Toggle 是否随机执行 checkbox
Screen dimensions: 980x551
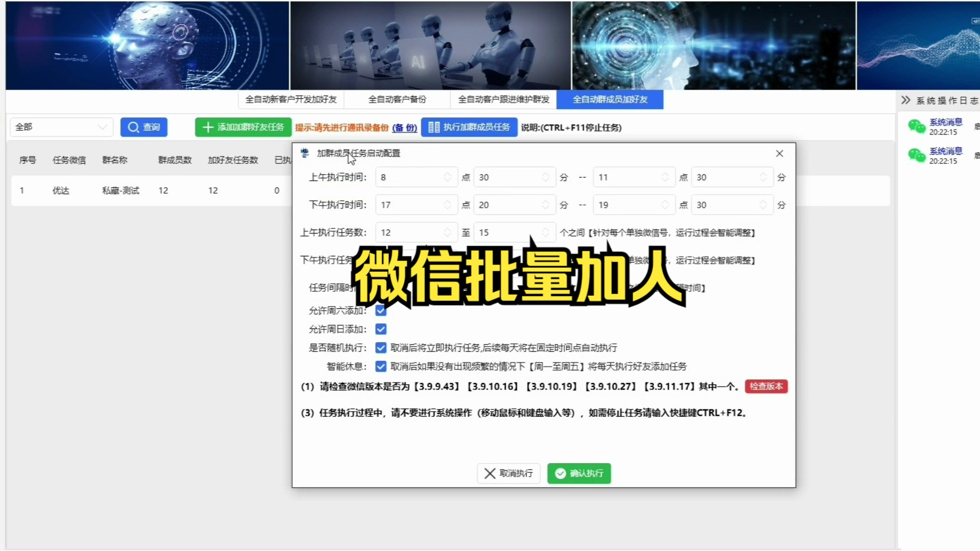(x=381, y=348)
